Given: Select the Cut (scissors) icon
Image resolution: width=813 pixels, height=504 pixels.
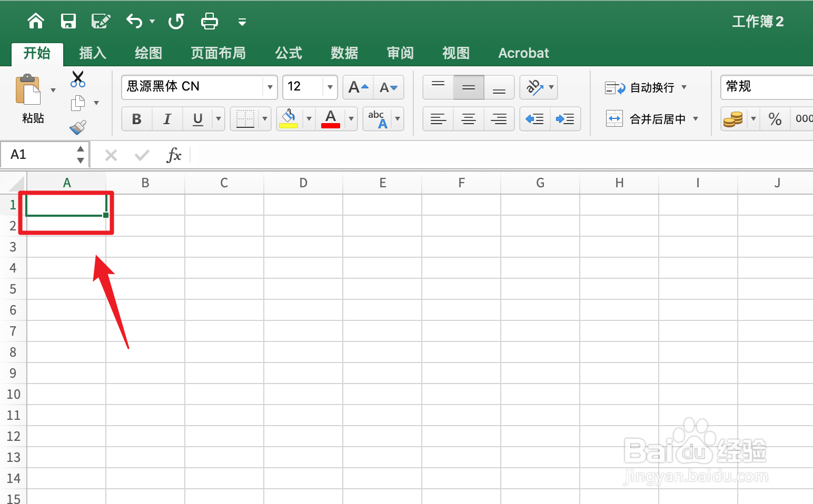Looking at the screenshot, I should [x=77, y=79].
